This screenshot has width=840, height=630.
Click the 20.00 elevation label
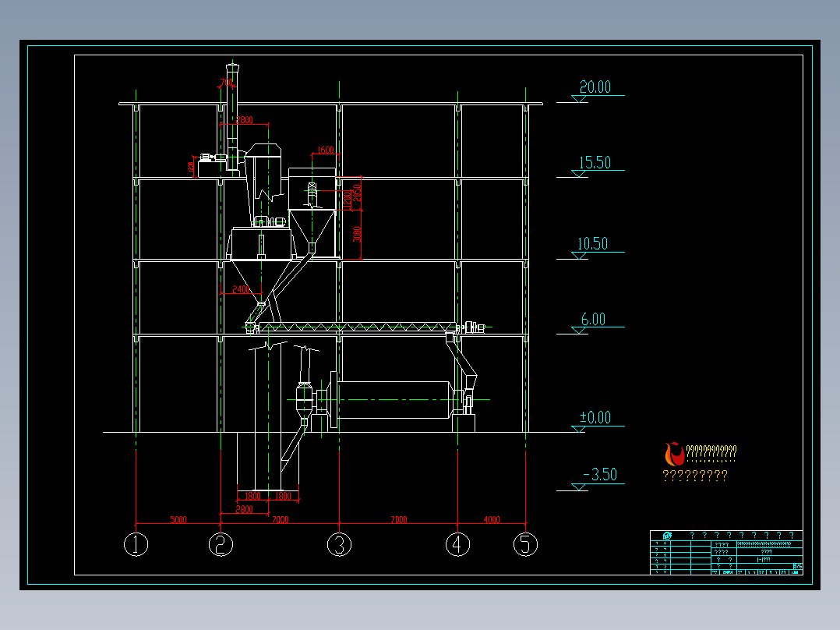coord(595,87)
